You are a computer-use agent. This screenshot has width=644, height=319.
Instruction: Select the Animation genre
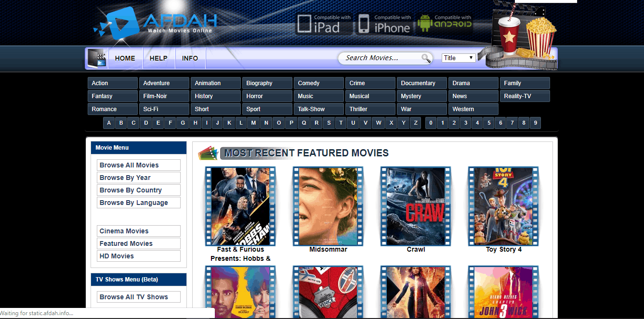click(x=216, y=83)
